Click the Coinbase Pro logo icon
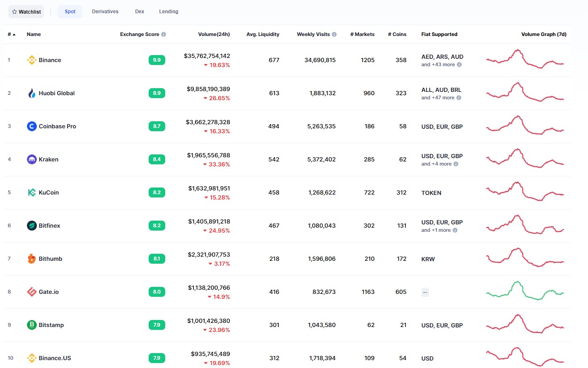Image resolution: width=588 pixels, height=368 pixels. 32,126
